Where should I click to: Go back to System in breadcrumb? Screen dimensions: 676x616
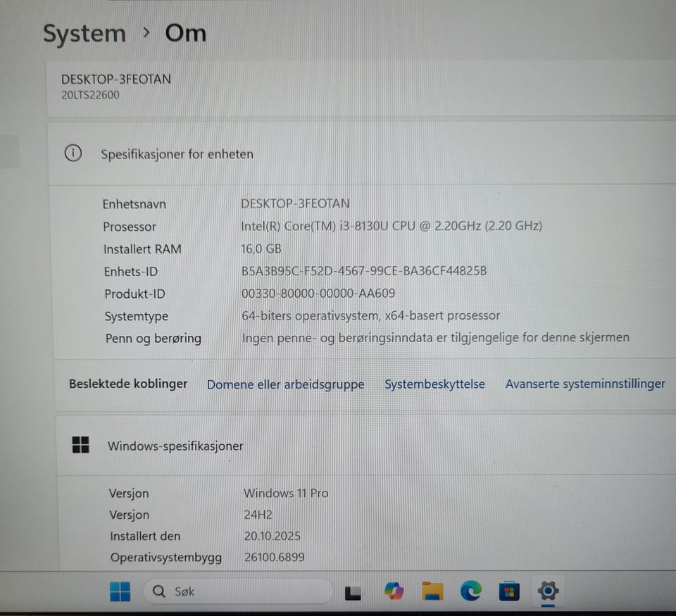(x=84, y=34)
